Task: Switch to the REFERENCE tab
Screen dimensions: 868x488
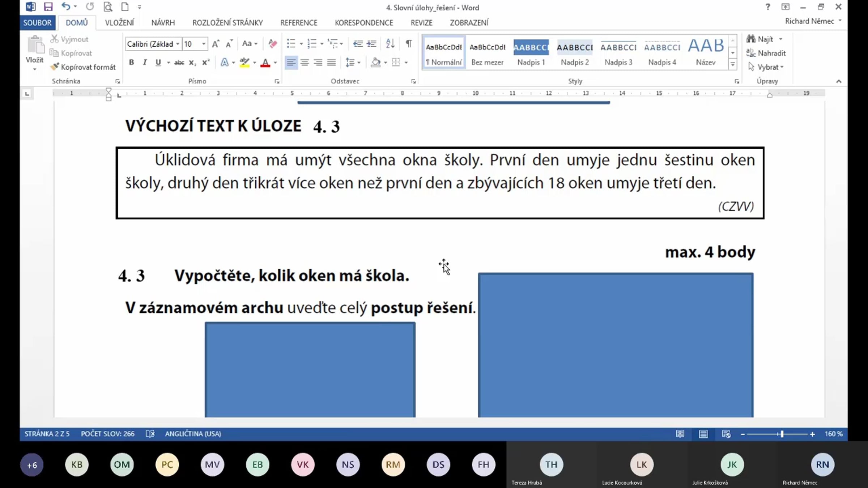Action: point(299,23)
